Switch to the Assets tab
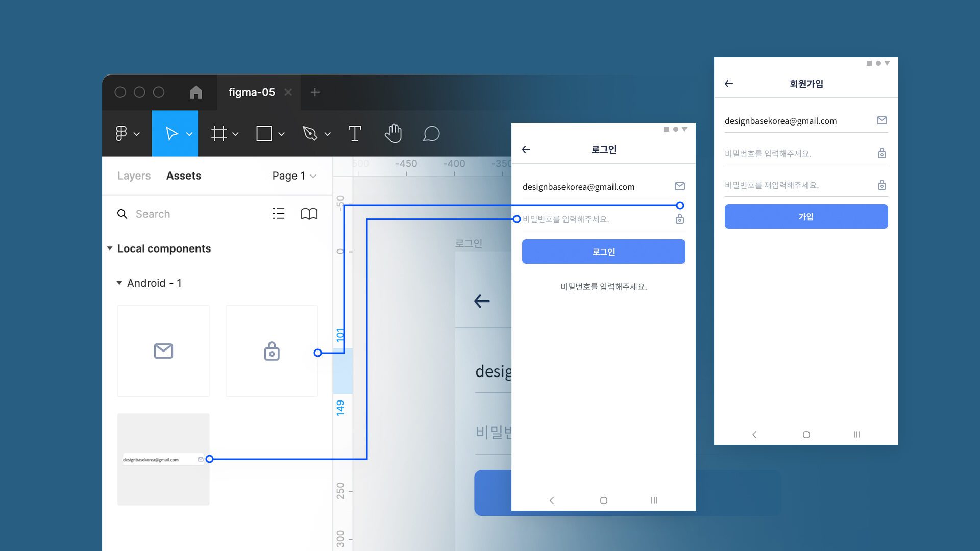This screenshot has height=551, width=980. coord(184,176)
